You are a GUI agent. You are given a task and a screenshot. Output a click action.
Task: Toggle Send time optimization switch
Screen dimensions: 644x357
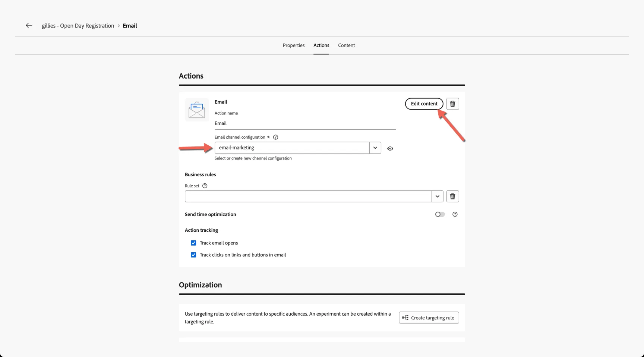tap(440, 214)
